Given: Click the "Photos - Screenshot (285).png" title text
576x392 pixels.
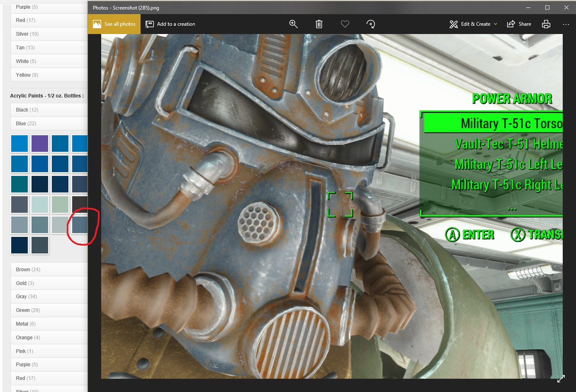Looking at the screenshot, I should (x=126, y=8).
